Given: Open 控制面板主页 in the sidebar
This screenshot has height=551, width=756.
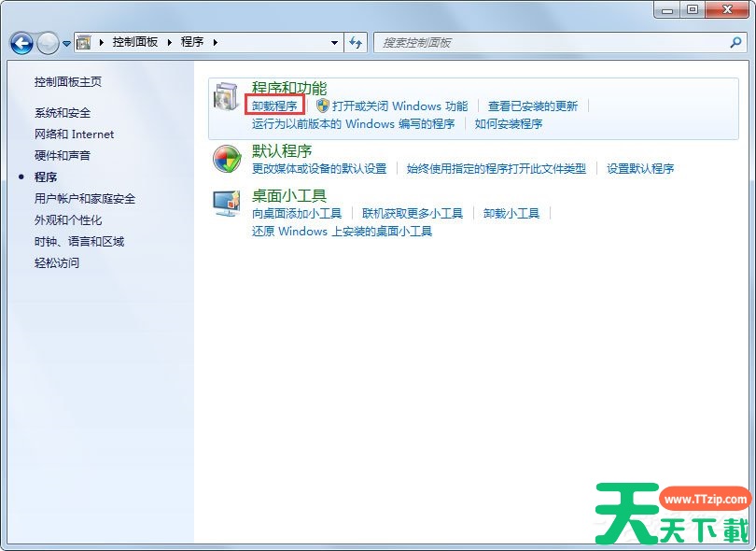Looking at the screenshot, I should (x=68, y=82).
